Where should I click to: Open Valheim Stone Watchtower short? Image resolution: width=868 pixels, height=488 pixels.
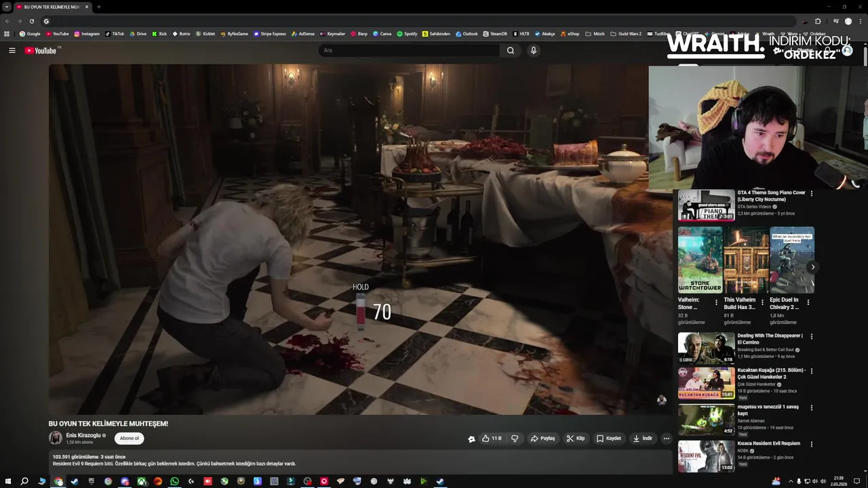[x=700, y=260]
